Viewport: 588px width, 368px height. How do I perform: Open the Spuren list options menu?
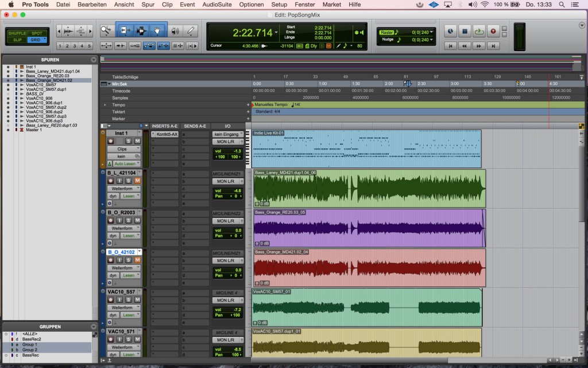pyautogui.click(x=94, y=60)
